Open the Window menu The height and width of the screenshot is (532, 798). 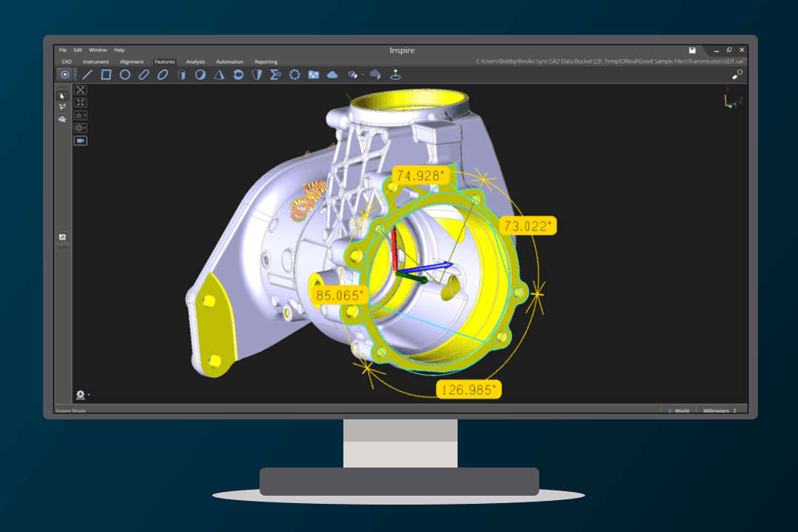[x=98, y=50]
